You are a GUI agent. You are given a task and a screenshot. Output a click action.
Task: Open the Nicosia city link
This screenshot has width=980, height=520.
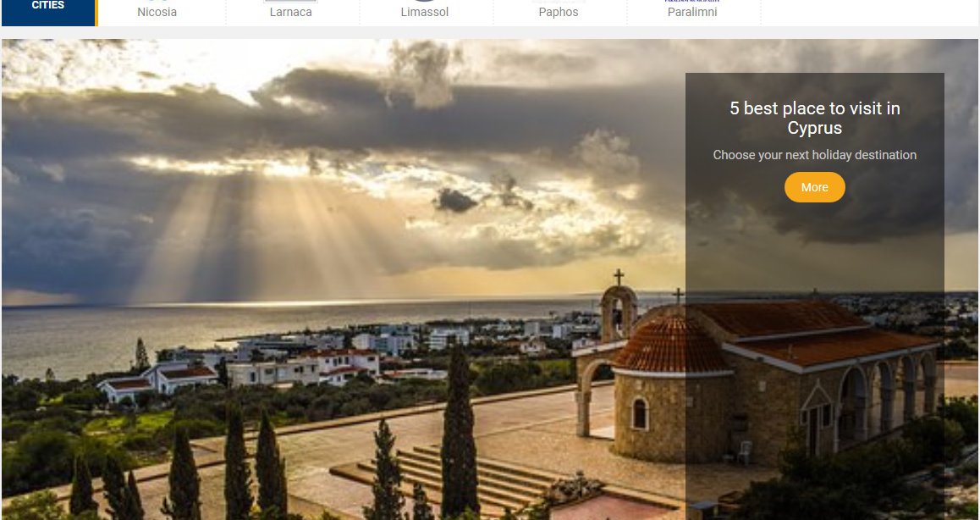157,13
